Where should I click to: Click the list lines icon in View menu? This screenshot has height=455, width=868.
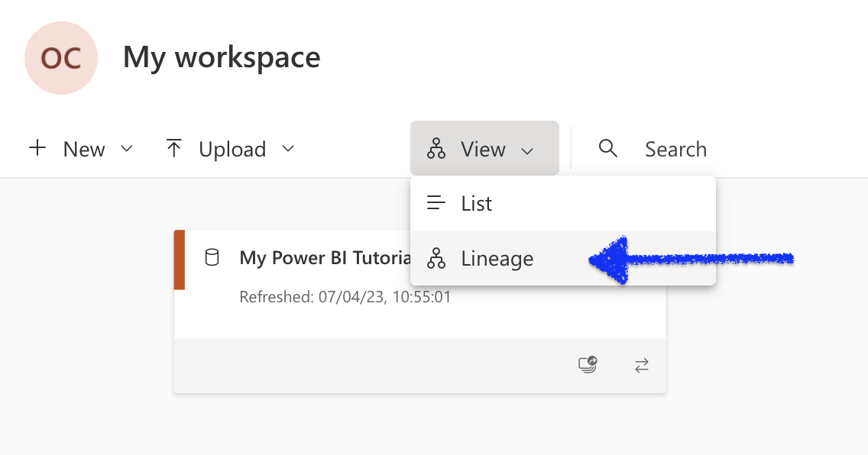436,203
